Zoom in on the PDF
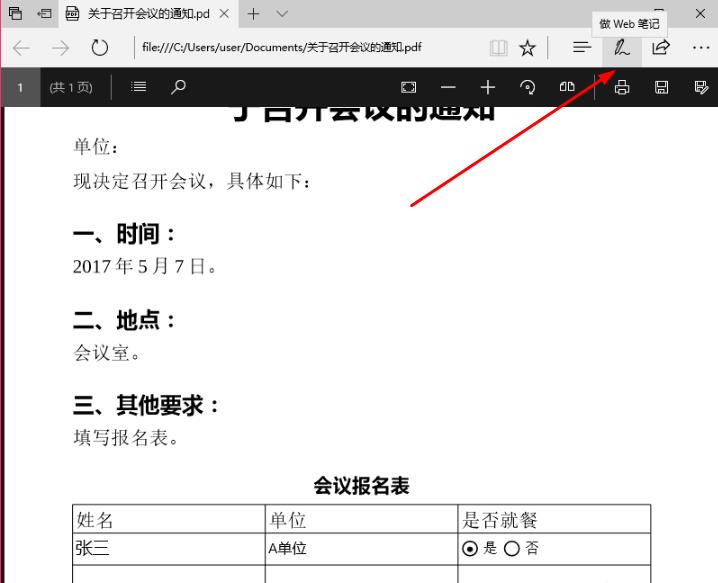This screenshot has height=583, width=718. click(x=488, y=87)
